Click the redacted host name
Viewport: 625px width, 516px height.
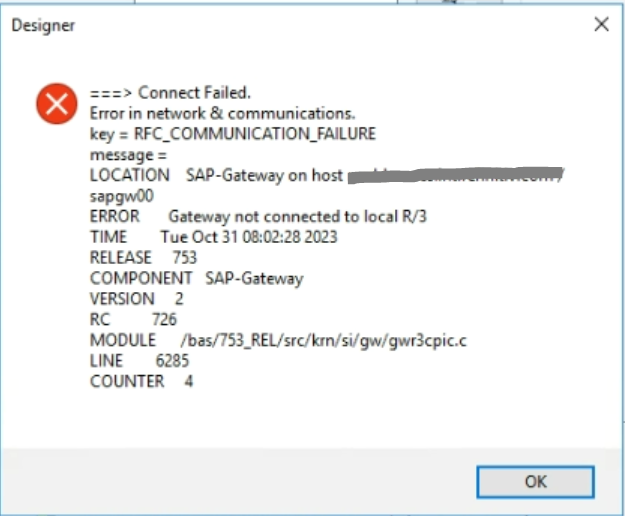455,175
